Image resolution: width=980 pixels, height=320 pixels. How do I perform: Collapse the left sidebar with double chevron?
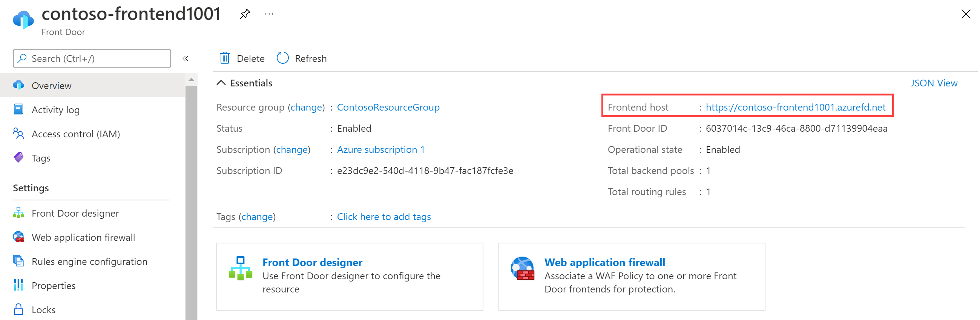pyautogui.click(x=186, y=58)
